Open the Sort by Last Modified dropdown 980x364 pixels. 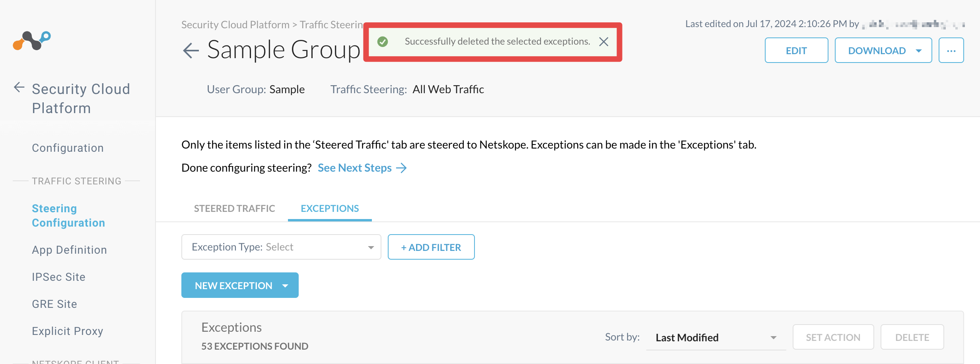point(716,337)
